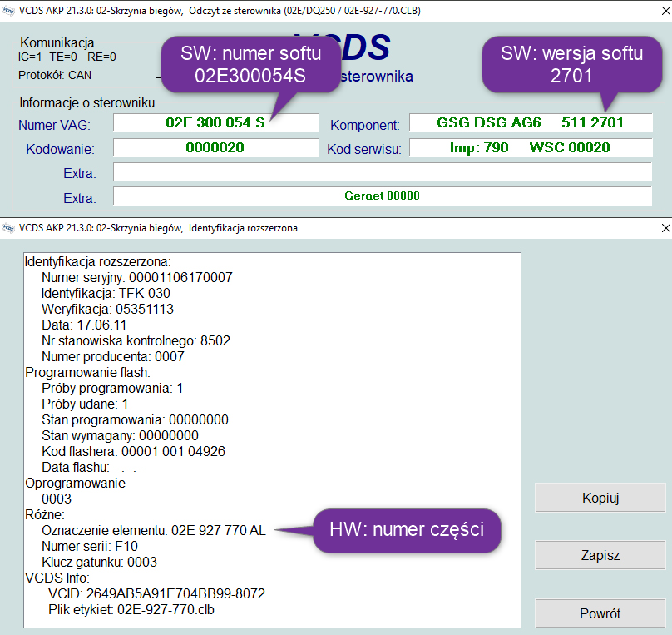672x635 pixels.
Task: Click the Komunikacja status IC=1 TE=0 RE=0
Action: [67, 57]
